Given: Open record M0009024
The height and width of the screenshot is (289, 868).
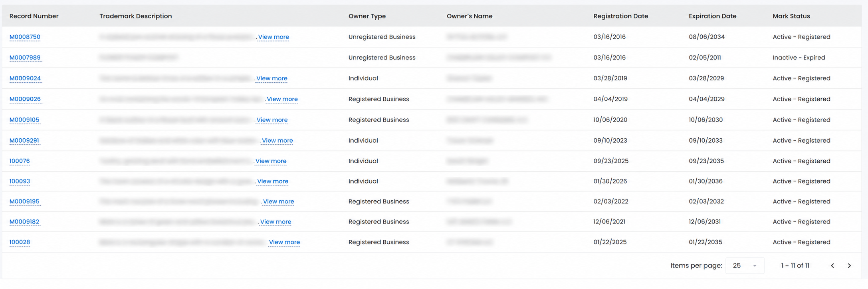Looking at the screenshot, I should (x=25, y=78).
